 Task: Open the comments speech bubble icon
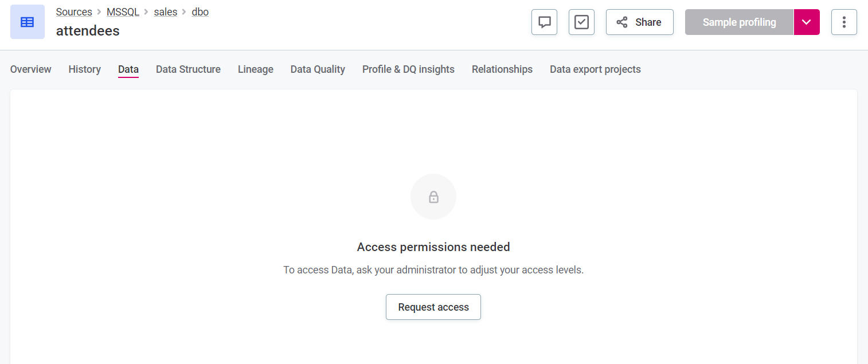544,22
